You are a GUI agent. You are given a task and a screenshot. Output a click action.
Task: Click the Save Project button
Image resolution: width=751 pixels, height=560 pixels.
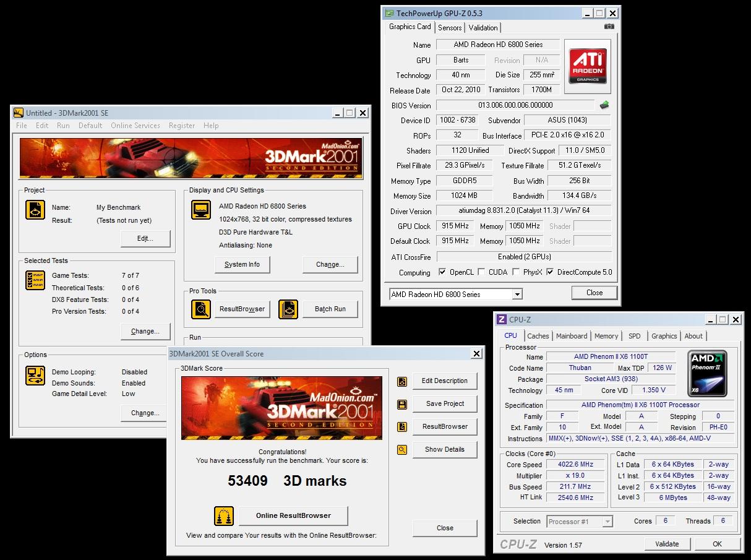click(445, 404)
